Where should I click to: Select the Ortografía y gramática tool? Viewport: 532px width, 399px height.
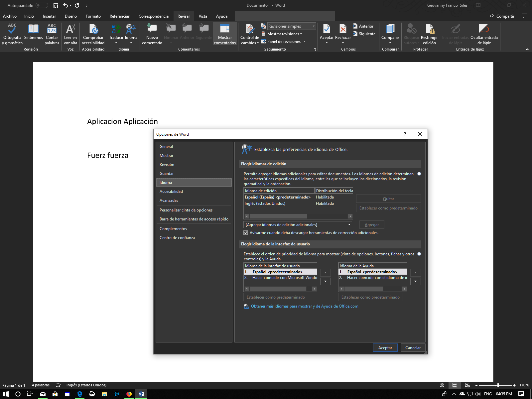click(x=12, y=33)
